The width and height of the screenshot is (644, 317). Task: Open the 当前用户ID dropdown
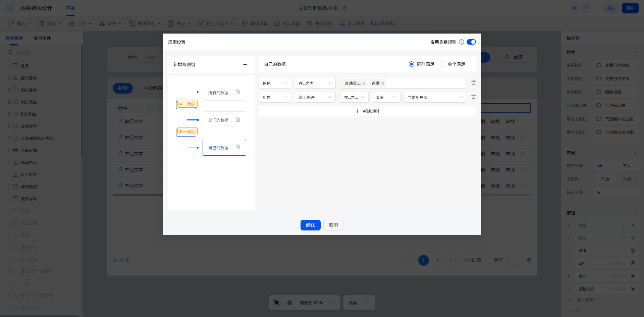coord(435,97)
